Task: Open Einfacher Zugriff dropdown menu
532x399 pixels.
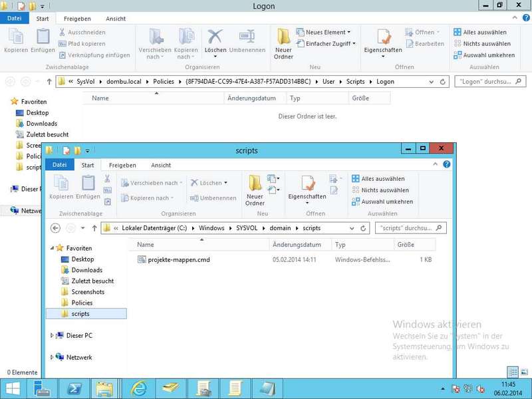Action: coord(330,44)
